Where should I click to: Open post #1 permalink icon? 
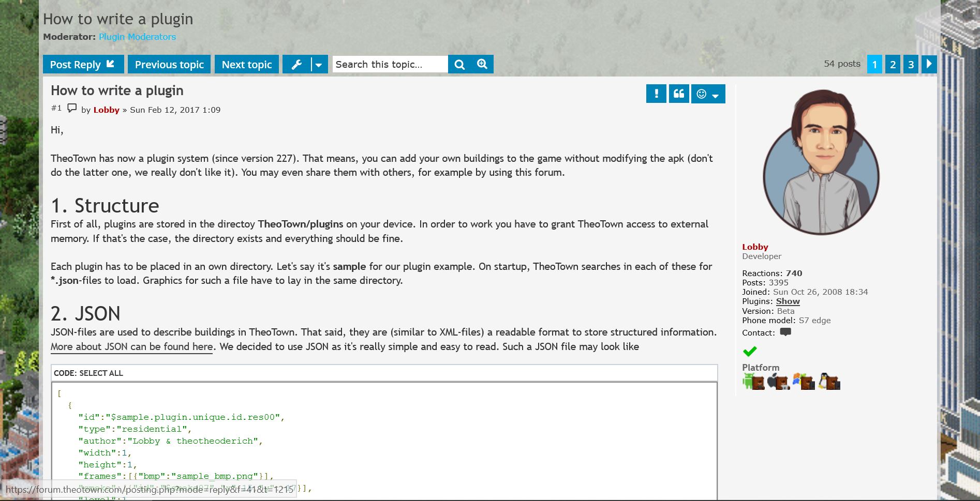pos(72,108)
